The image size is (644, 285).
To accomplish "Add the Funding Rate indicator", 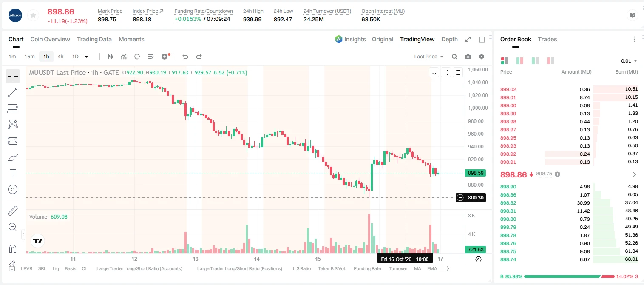I will point(367,268).
